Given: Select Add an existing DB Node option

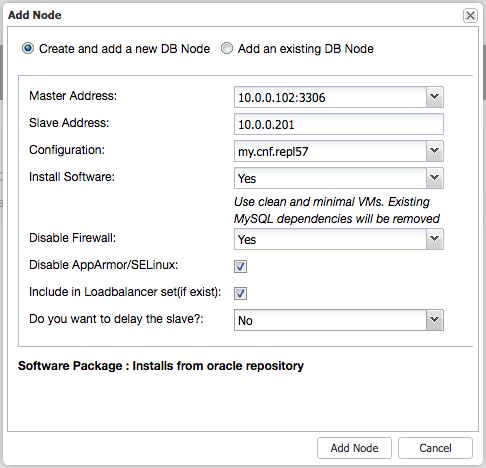Looking at the screenshot, I should point(227,49).
